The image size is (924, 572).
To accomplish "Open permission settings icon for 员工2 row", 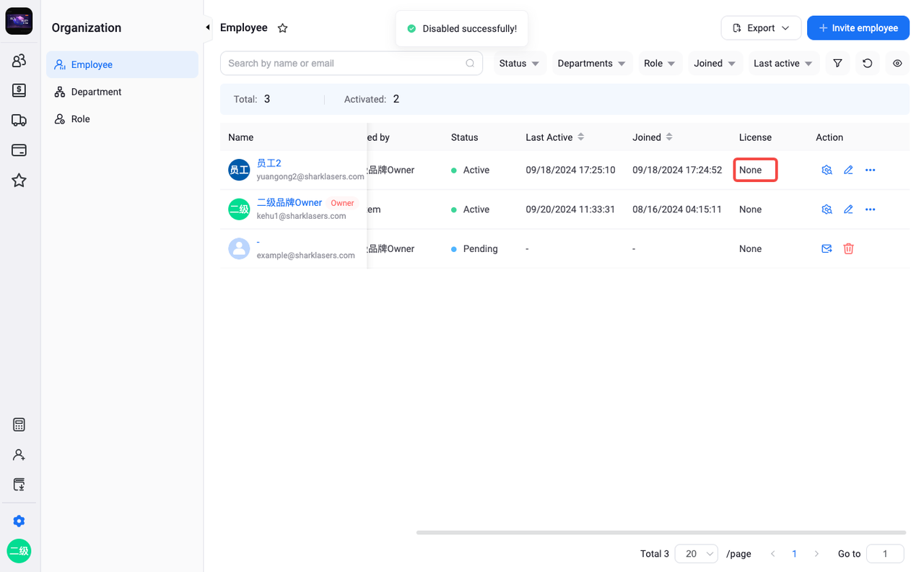I will click(x=827, y=170).
